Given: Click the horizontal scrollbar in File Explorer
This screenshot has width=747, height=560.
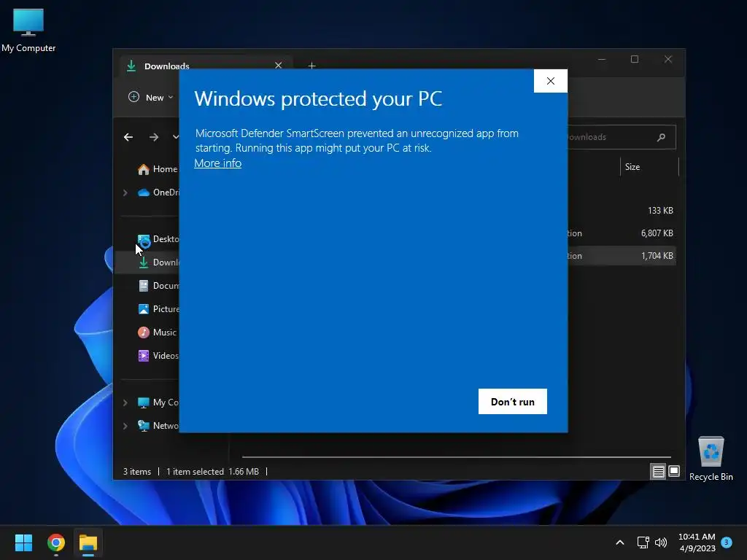Looking at the screenshot, I should coord(457,457).
